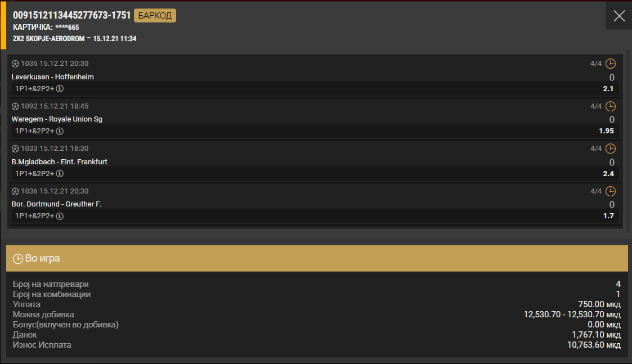Screen dimensions: 632x364
Task: Click the clock icon in Во игра header
Action: [18, 259]
